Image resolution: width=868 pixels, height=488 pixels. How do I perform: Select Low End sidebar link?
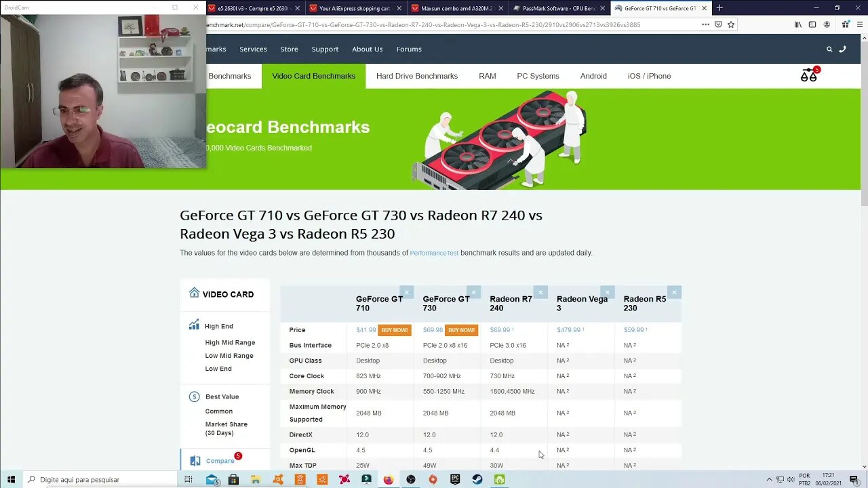tap(218, 369)
